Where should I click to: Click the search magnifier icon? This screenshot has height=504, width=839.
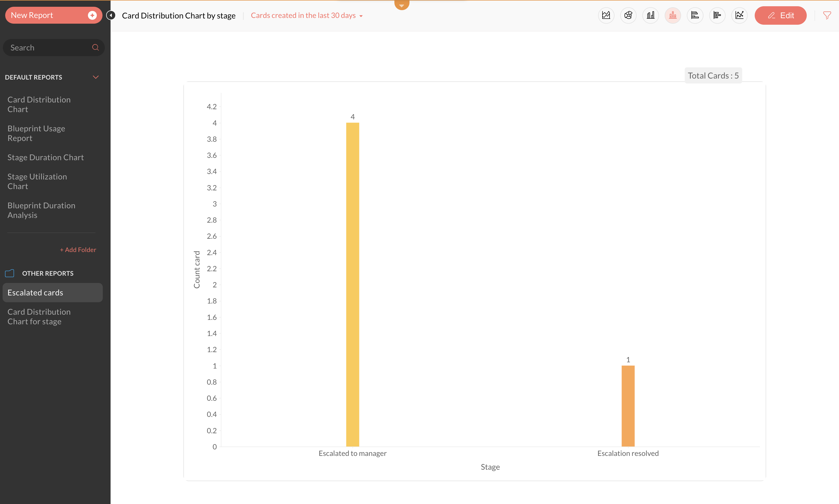[x=95, y=48]
